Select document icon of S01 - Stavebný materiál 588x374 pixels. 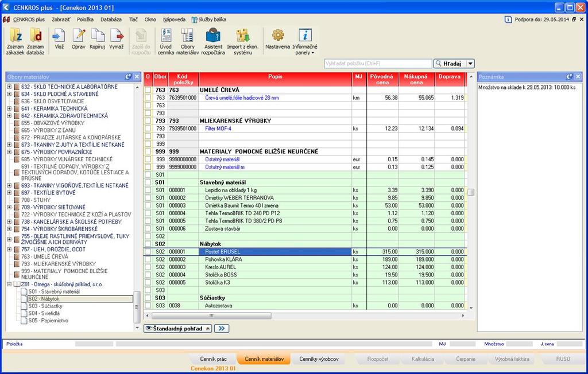click(24, 291)
